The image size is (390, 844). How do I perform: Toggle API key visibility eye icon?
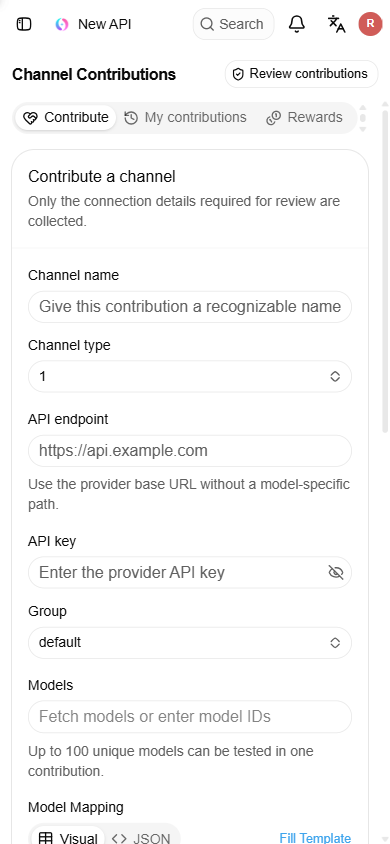[x=336, y=572]
